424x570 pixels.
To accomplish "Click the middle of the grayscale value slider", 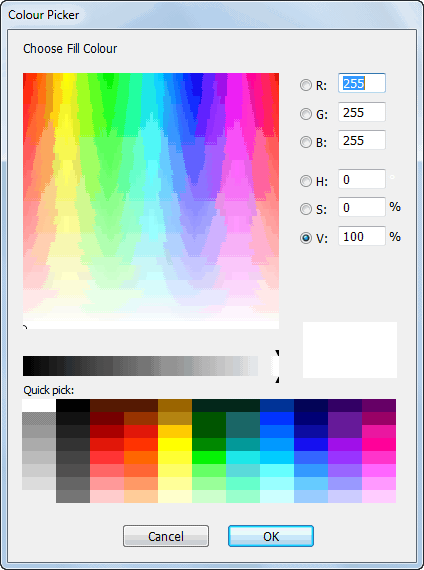I will [151, 366].
